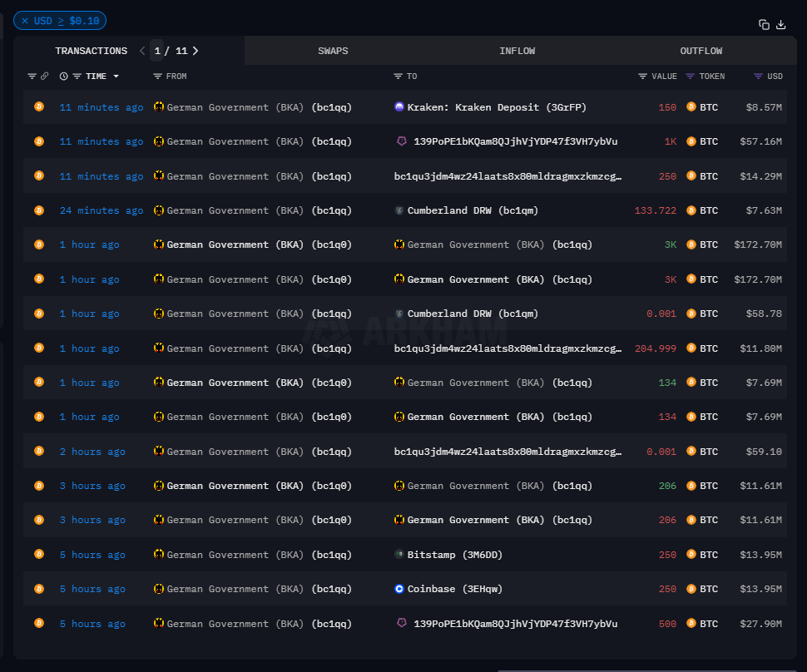Open bc1qu3jdm4wz address in 204.999 BTC row
The image size is (807, 672).
click(x=507, y=348)
